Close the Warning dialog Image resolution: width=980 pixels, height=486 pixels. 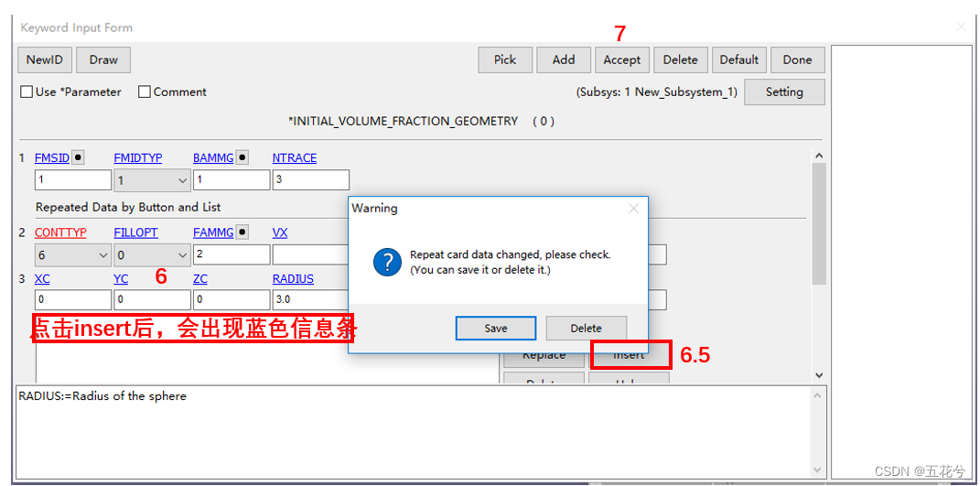tap(633, 209)
